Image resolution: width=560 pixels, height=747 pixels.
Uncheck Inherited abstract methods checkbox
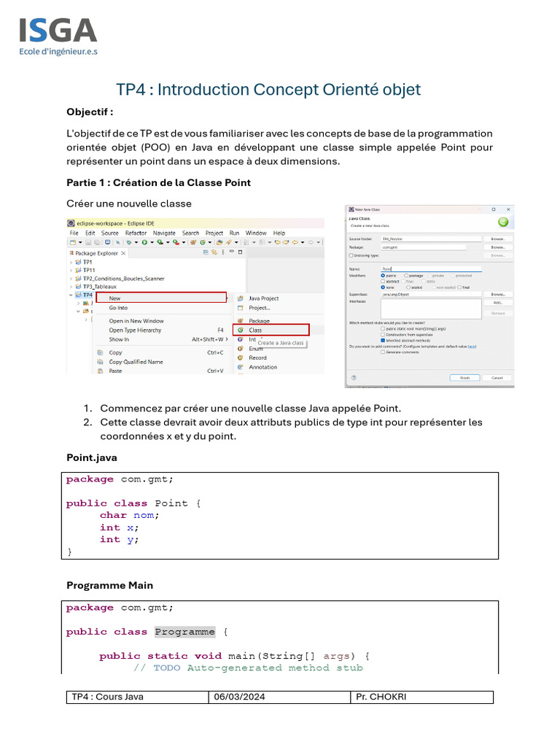(x=383, y=340)
